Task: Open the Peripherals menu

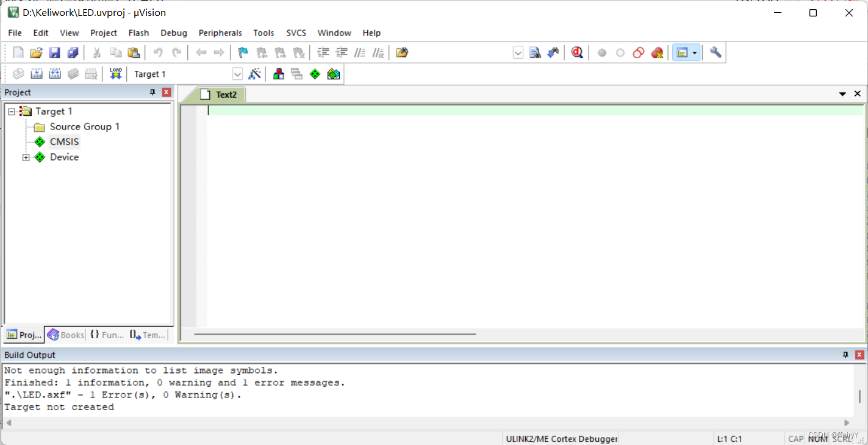Action: pyautogui.click(x=220, y=33)
